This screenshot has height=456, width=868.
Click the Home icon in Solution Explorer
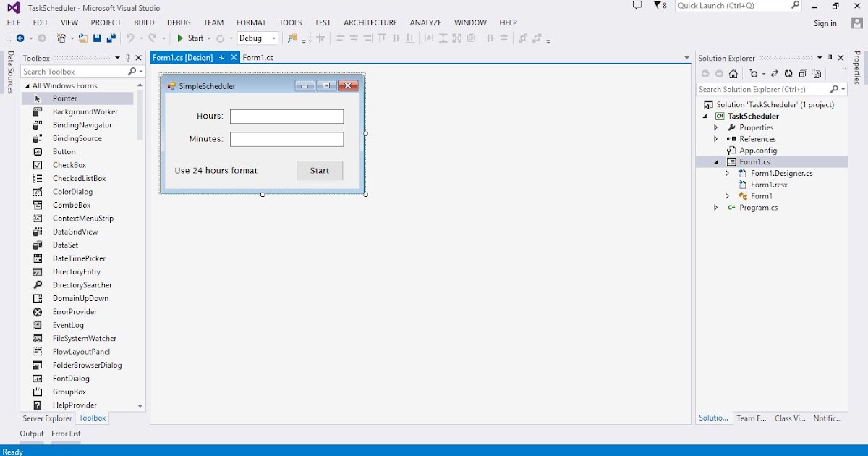click(x=733, y=73)
